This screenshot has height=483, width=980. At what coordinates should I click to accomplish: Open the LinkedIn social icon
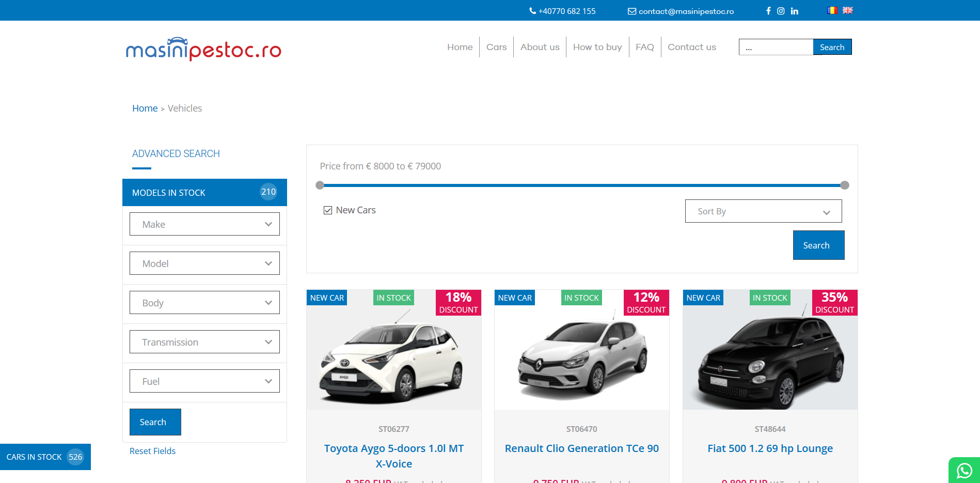tap(794, 11)
